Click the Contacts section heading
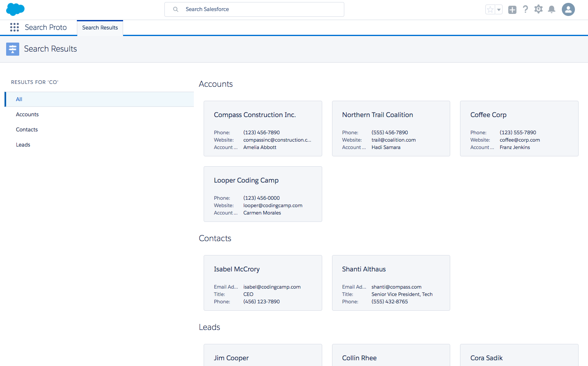The image size is (588, 366). pyautogui.click(x=215, y=238)
